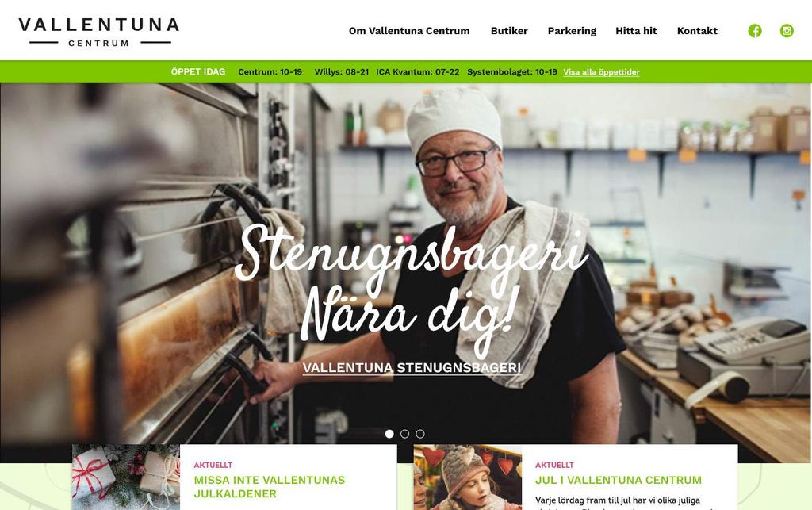The image size is (812, 510).
Task: Open the Om Vallentuna Centrum menu
Action: click(409, 31)
